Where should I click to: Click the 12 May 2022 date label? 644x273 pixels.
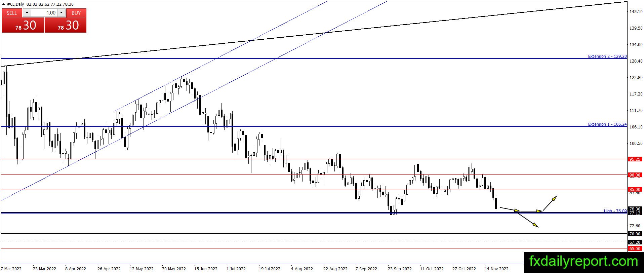click(142, 269)
